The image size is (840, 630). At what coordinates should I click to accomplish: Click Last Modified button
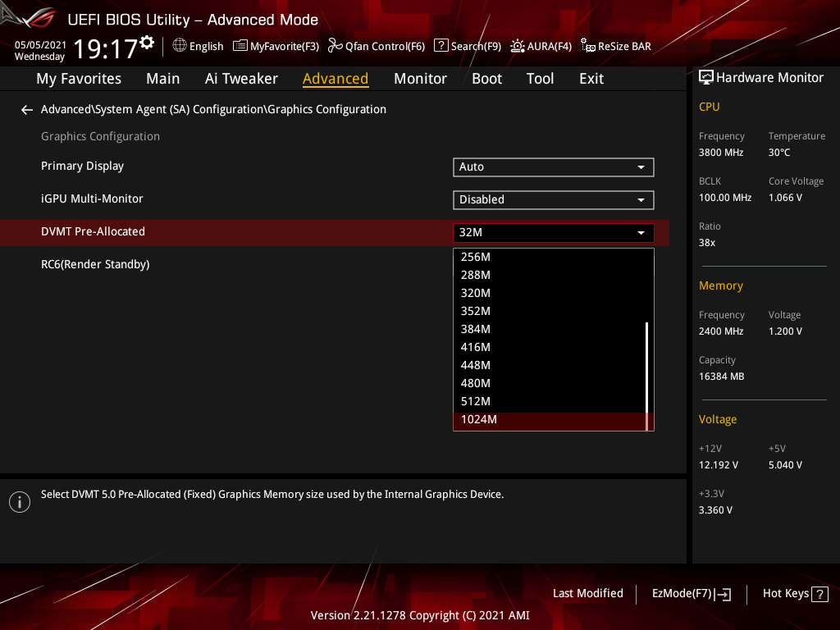coord(587,594)
